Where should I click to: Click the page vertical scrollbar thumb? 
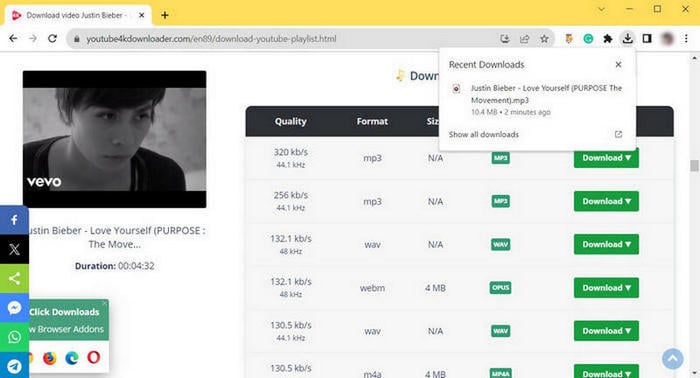(x=694, y=166)
